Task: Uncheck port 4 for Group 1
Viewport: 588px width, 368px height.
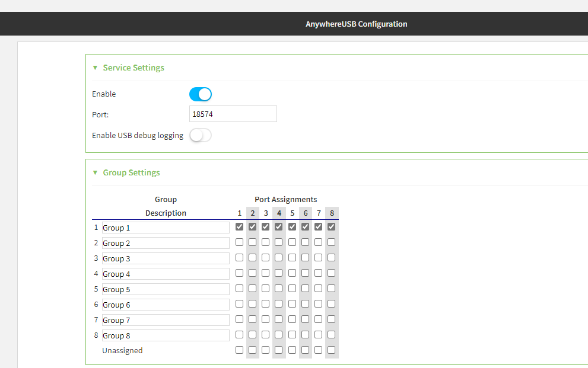Action: tap(279, 226)
